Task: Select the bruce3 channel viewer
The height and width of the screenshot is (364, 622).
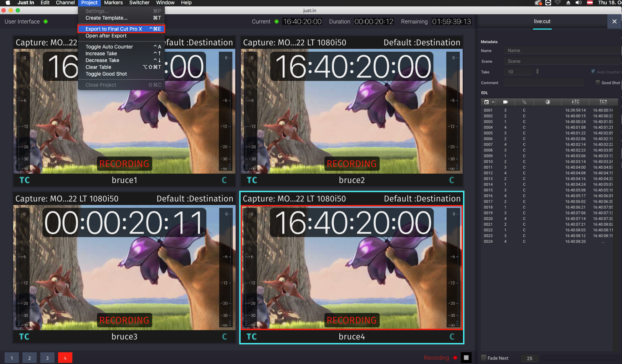Action: click(x=124, y=267)
